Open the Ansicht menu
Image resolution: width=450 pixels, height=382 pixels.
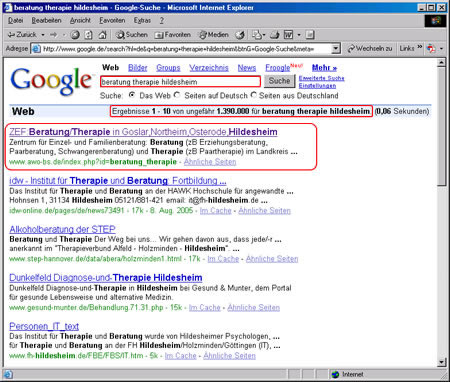(80, 20)
